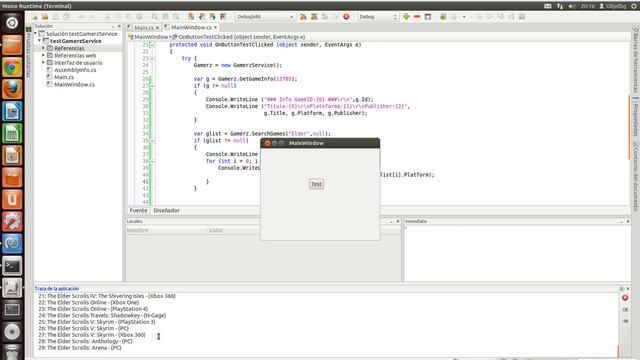Screen dimensions: 640x360
Task: Click the clock showing 20:16
Action: point(588,6)
